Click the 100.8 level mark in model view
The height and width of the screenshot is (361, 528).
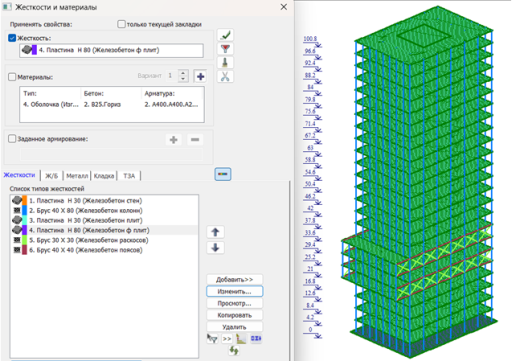310,39
